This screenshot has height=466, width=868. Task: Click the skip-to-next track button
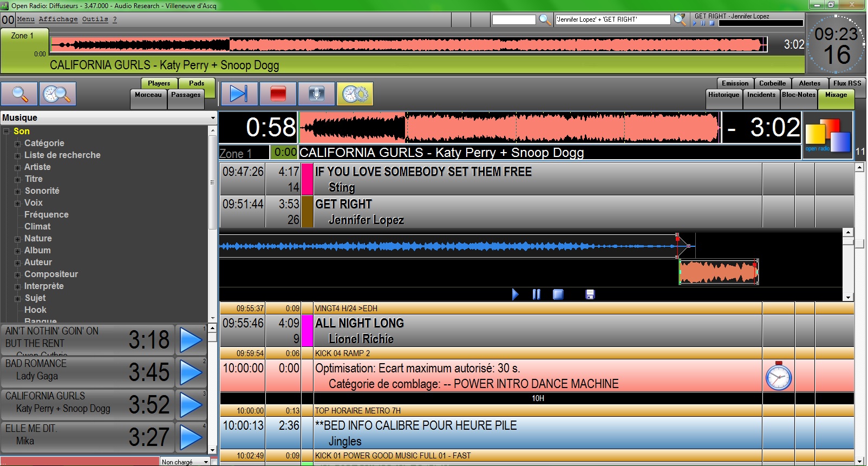(x=239, y=94)
